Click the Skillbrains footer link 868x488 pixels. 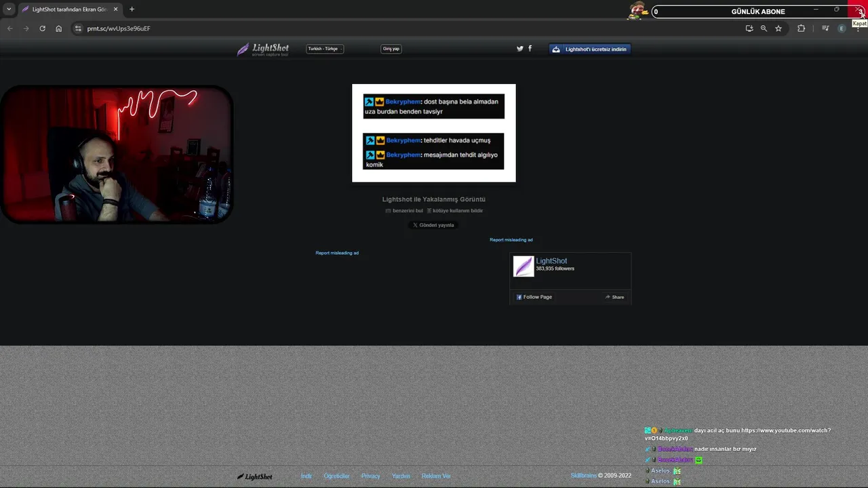(x=583, y=476)
